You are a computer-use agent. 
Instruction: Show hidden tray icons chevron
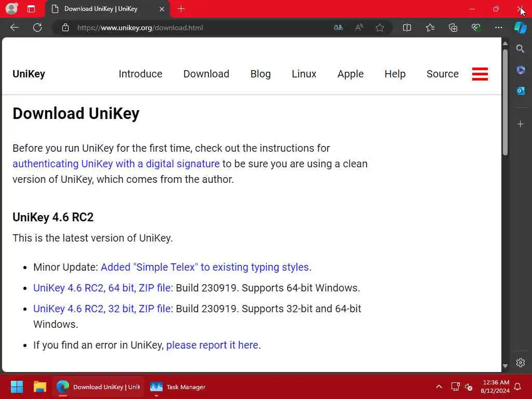tap(438, 387)
